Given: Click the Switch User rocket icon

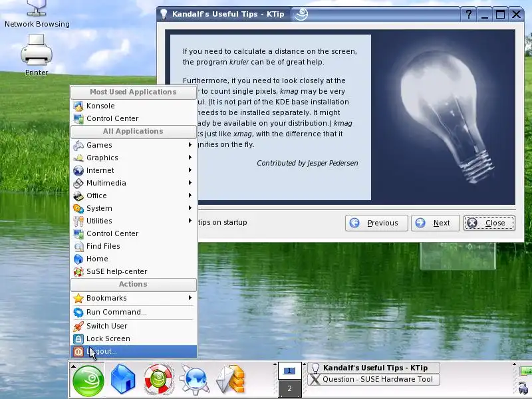Looking at the screenshot, I should 78,327.
